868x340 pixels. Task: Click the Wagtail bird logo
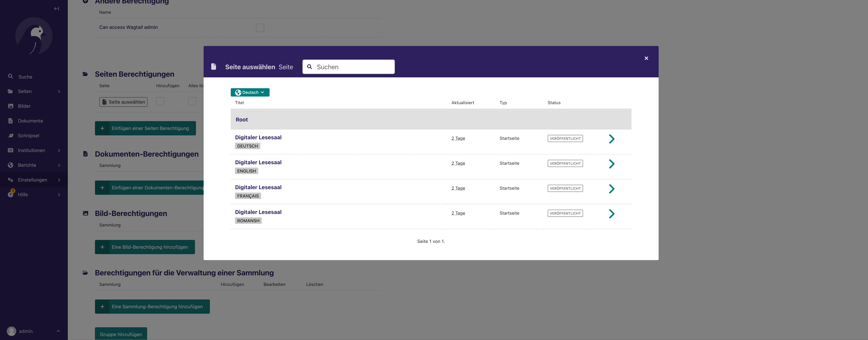pos(34,36)
